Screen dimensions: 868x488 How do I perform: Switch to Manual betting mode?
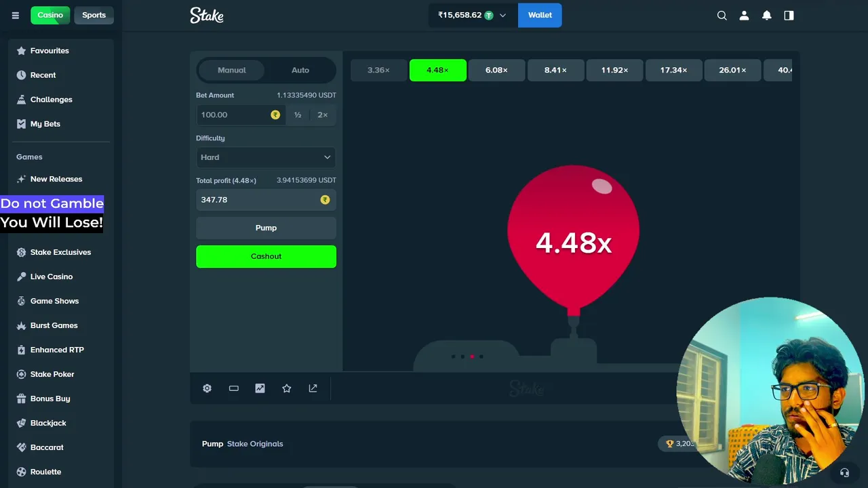tap(232, 70)
